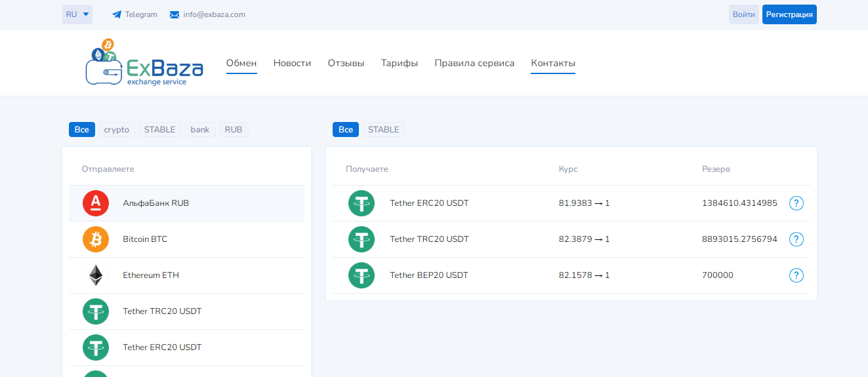
Task: Click the Ethereum diamond icon
Action: [96, 275]
